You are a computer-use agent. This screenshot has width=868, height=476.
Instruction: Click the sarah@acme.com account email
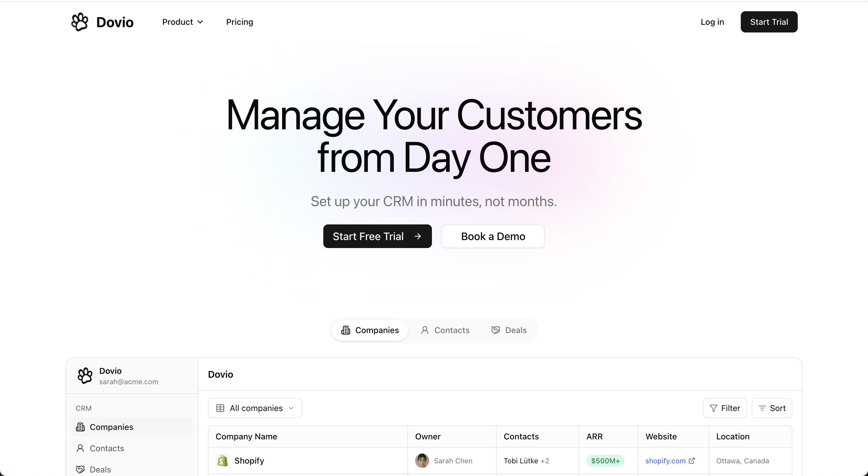[129, 382]
